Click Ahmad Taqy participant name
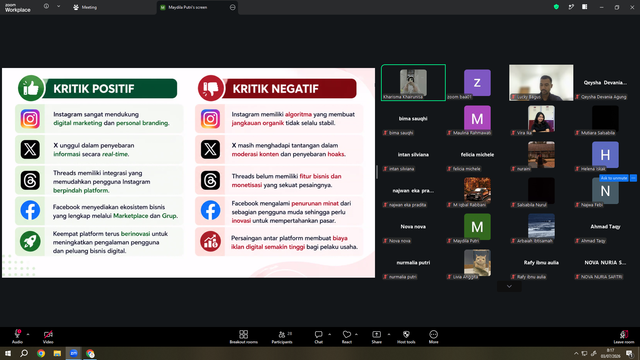This screenshot has height=360, width=640. click(x=605, y=227)
